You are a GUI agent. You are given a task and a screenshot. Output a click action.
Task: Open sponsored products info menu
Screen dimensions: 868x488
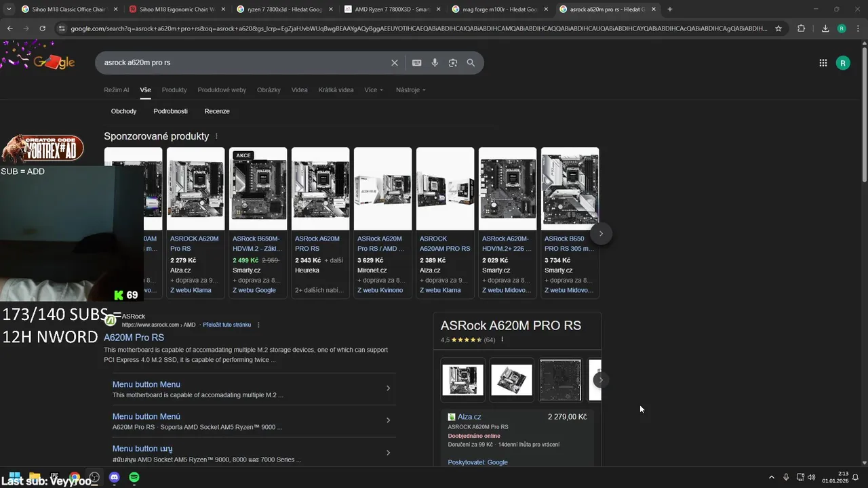click(x=216, y=136)
